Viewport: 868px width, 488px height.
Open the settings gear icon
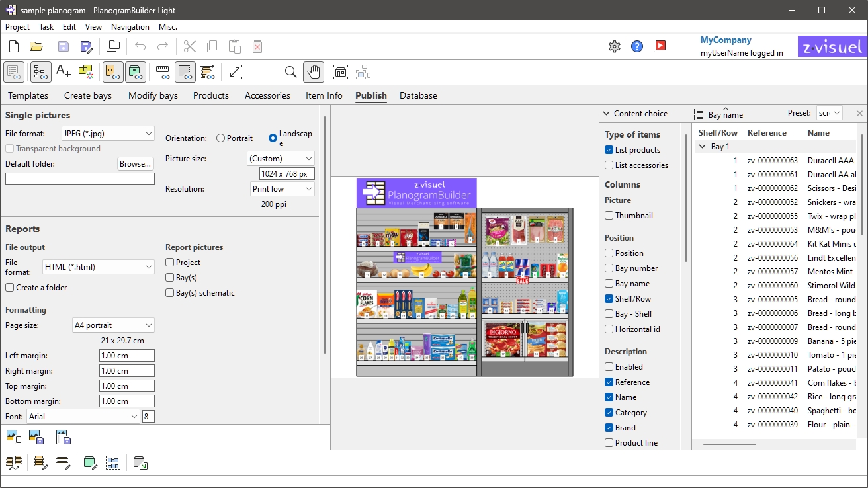click(x=615, y=46)
